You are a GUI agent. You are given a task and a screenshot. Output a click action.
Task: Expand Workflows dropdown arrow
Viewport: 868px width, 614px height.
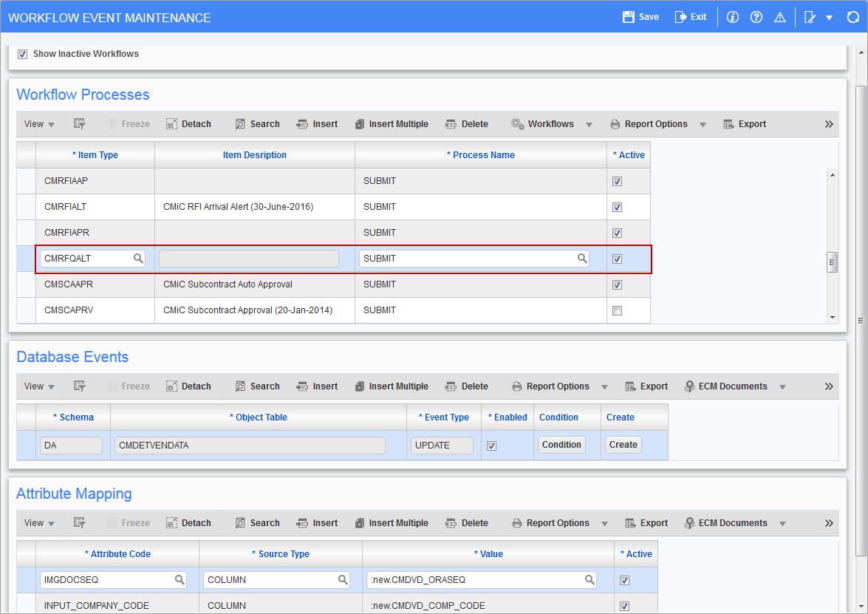coord(589,125)
